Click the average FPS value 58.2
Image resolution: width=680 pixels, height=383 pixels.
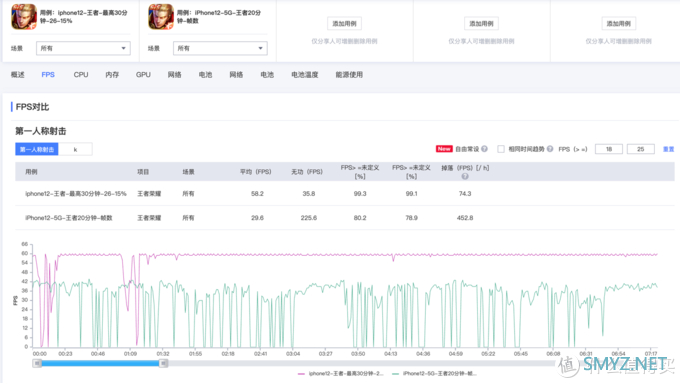257,193
